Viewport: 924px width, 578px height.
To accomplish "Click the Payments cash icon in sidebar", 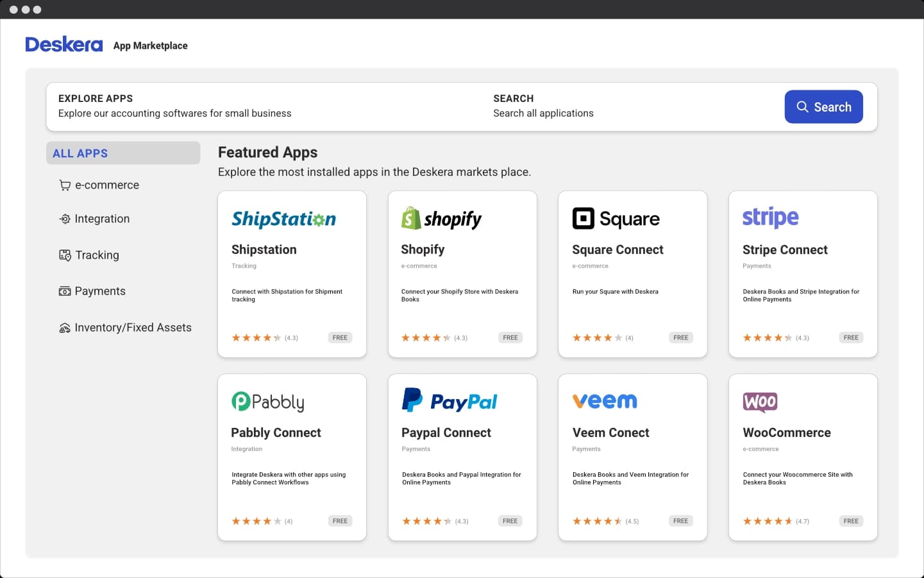I will (x=65, y=291).
